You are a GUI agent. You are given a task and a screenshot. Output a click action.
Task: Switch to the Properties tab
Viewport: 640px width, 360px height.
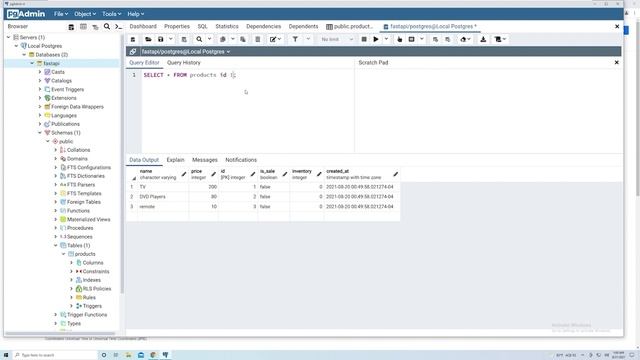tap(177, 26)
